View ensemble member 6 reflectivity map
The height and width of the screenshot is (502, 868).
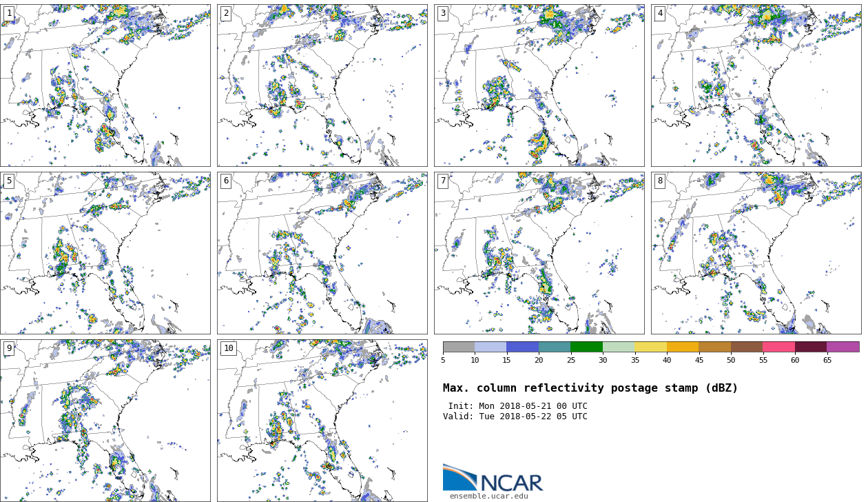point(322,253)
